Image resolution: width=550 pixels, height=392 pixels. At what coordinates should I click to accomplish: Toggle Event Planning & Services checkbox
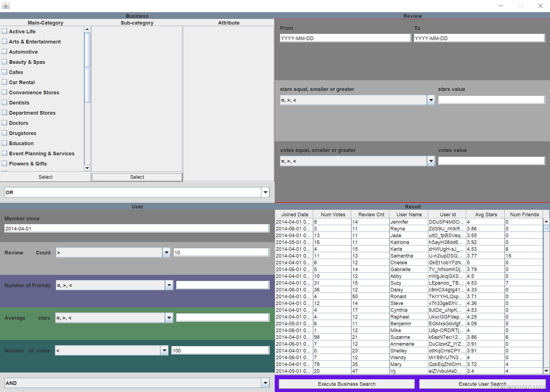(5, 153)
